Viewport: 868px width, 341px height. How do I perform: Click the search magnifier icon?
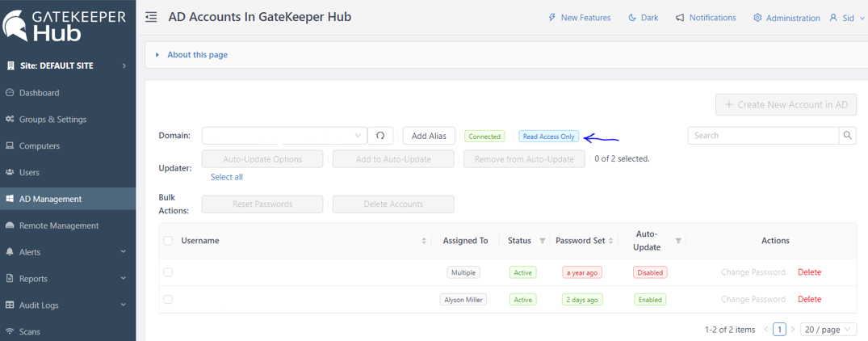point(848,136)
